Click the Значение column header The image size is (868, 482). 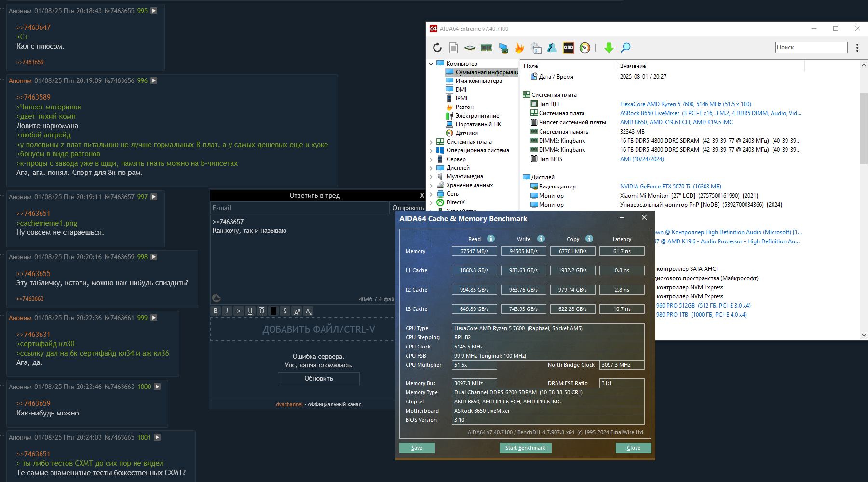[x=633, y=66]
